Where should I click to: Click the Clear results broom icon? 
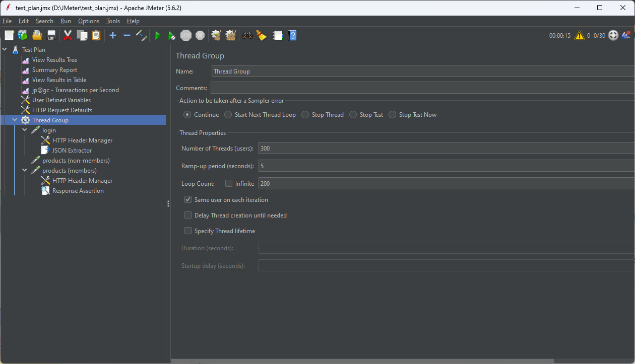tap(217, 35)
